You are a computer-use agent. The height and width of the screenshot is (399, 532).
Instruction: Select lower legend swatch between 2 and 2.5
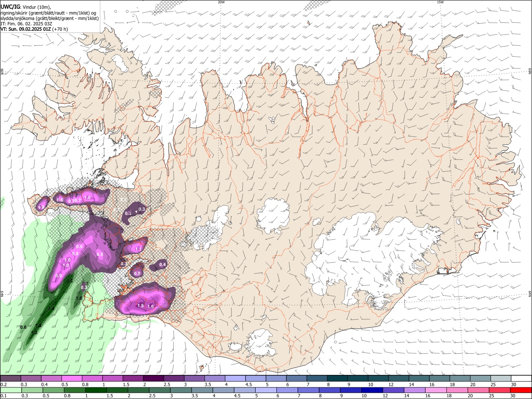coord(138,390)
